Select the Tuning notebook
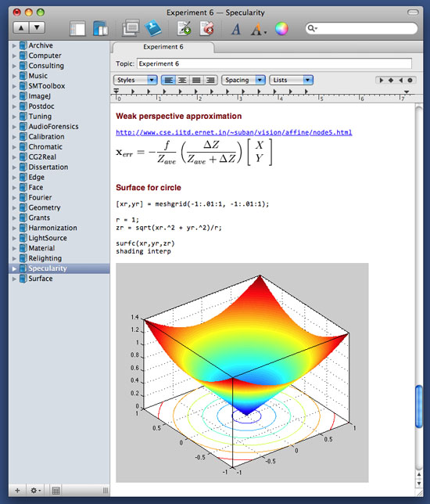Image resolution: width=430 pixels, height=504 pixels. click(40, 117)
